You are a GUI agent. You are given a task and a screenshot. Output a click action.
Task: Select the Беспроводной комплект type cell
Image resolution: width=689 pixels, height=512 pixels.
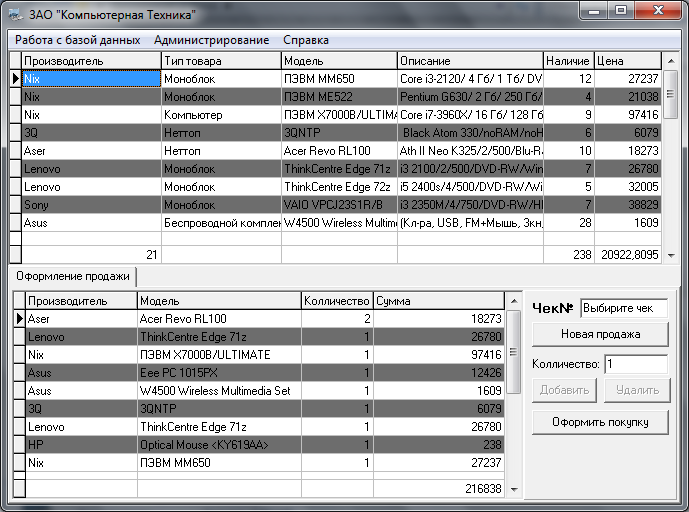221,223
